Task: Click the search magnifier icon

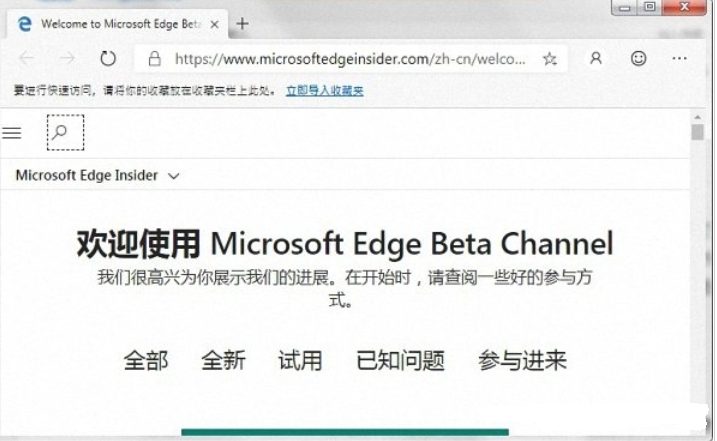Action: (65, 133)
